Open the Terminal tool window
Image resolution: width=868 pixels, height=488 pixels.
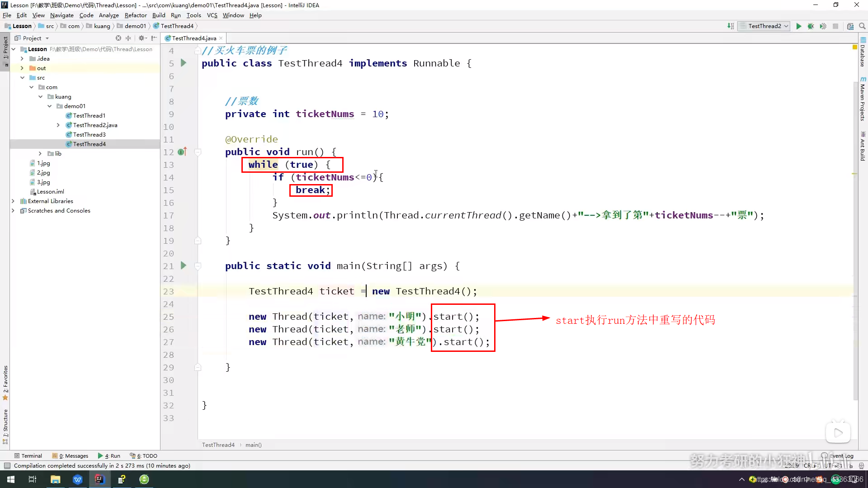point(28,456)
